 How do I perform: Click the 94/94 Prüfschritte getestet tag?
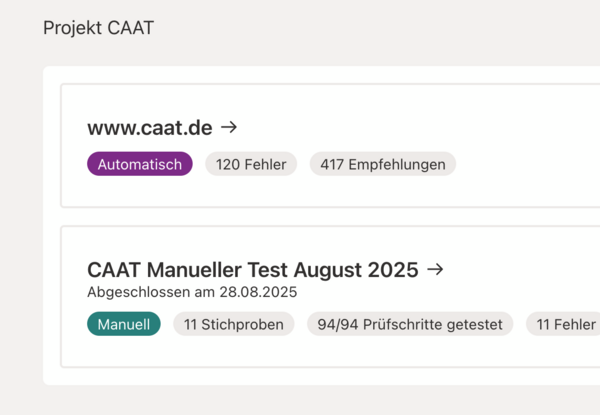pos(410,324)
